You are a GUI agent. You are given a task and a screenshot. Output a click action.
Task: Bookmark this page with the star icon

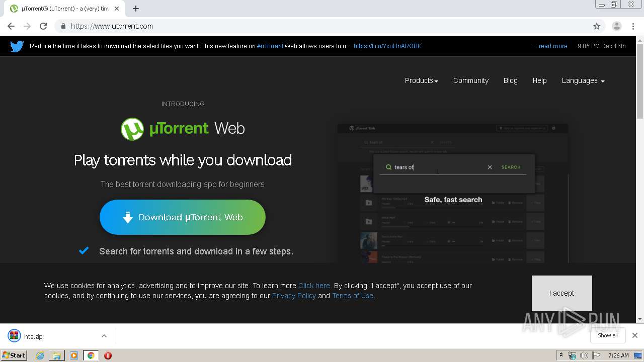pyautogui.click(x=597, y=26)
